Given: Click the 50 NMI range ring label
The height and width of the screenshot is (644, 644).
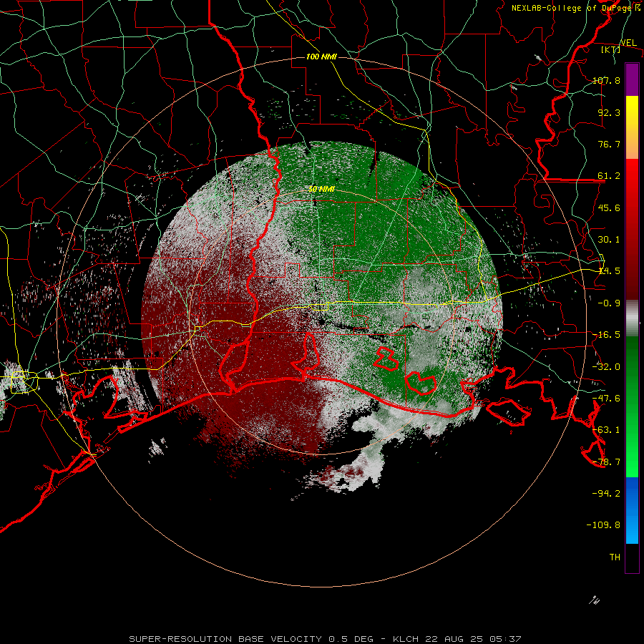Looking at the screenshot, I should pyautogui.click(x=321, y=189).
